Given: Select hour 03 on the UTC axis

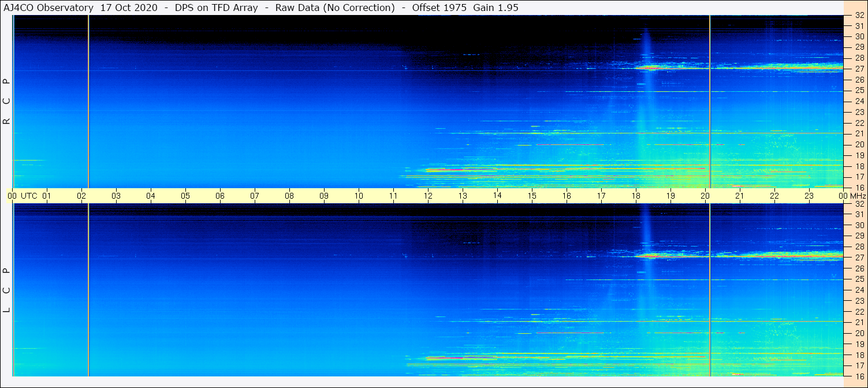Looking at the screenshot, I should pos(116,196).
